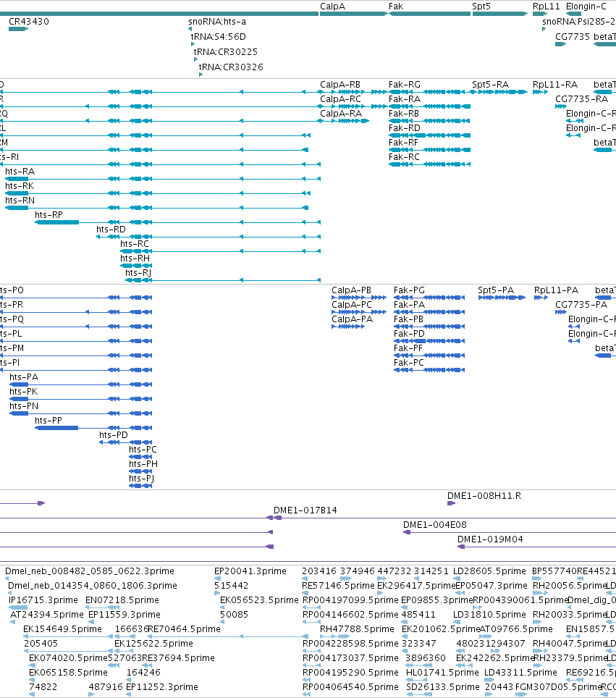
Task: Click the Elongin-C gene label
Action: click(586, 7)
